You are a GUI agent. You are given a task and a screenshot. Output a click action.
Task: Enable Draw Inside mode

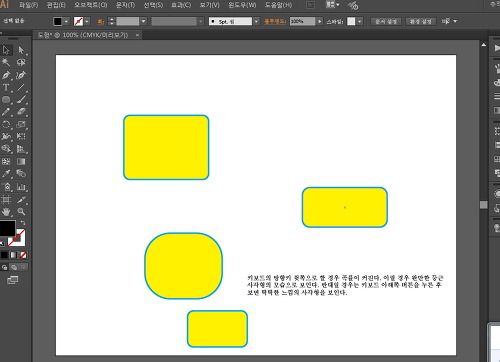pyautogui.click(x=23, y=267)
